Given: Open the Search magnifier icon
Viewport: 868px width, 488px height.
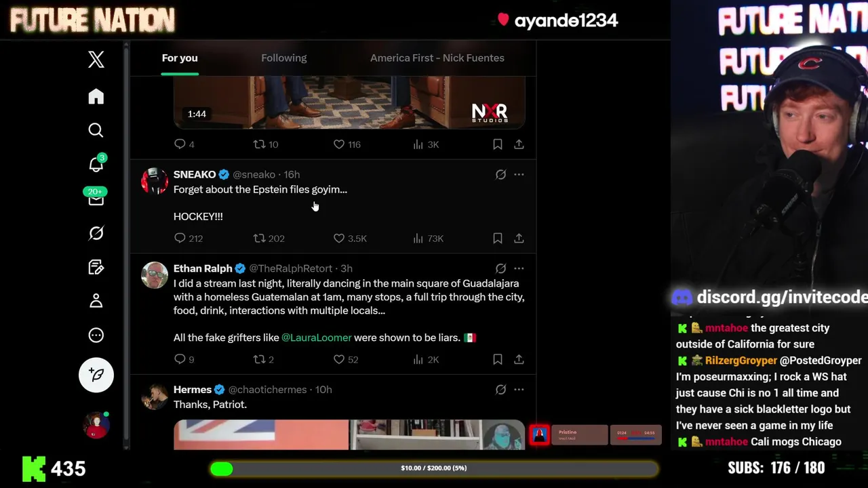Looking at the screenshot, I should [x=96, y=130].
